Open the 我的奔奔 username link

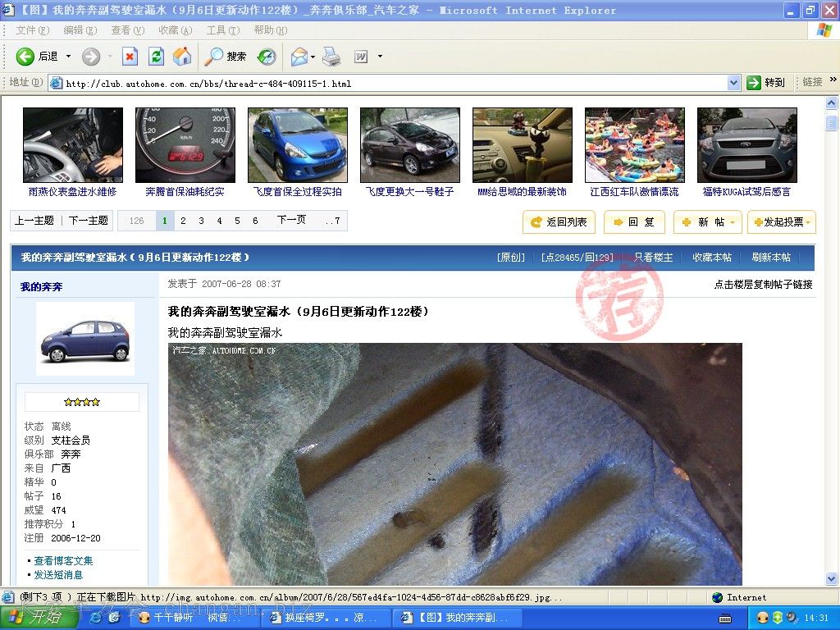41,287
